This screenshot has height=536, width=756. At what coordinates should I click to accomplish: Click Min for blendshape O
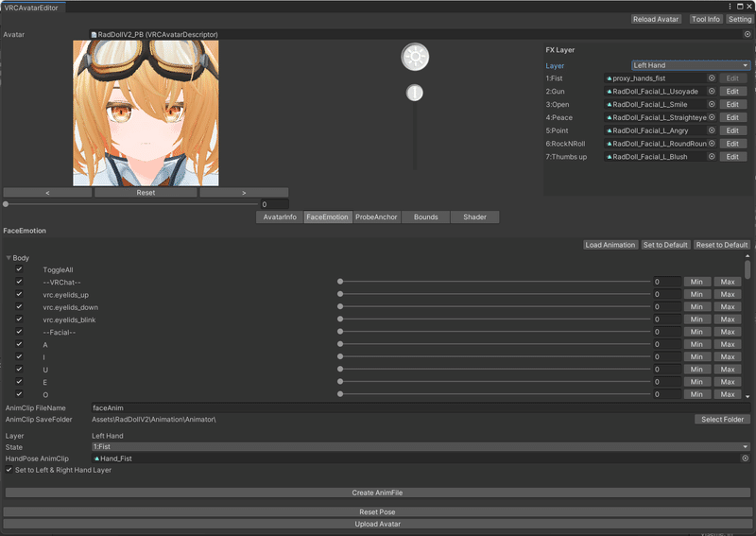(x=696, y=394)
